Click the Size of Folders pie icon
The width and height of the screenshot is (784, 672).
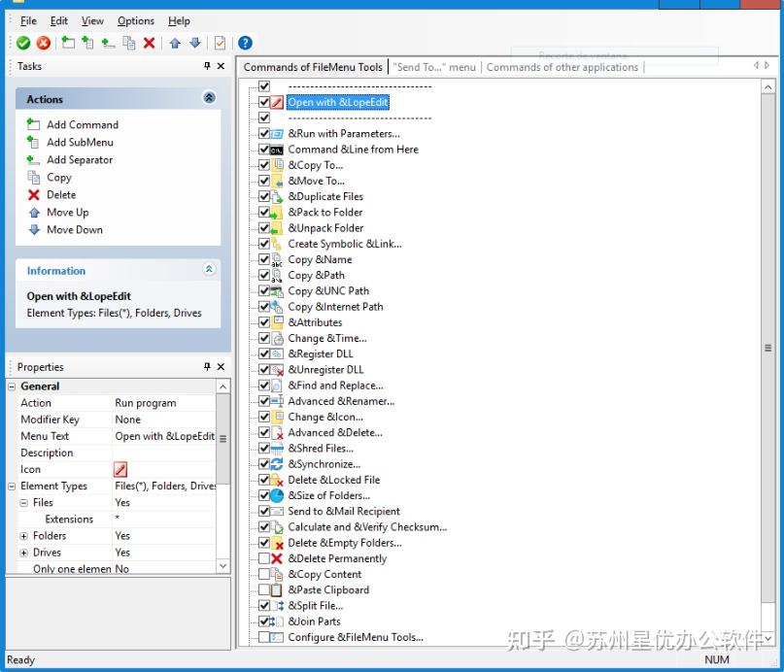277,495
